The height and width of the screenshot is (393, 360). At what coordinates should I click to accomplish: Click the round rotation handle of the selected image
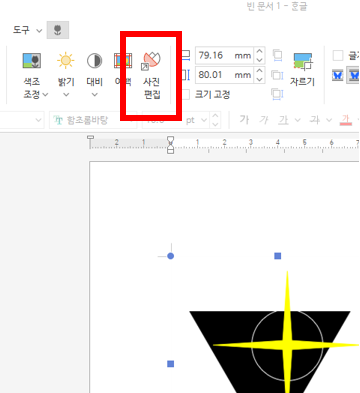click(x=170, y=256)
